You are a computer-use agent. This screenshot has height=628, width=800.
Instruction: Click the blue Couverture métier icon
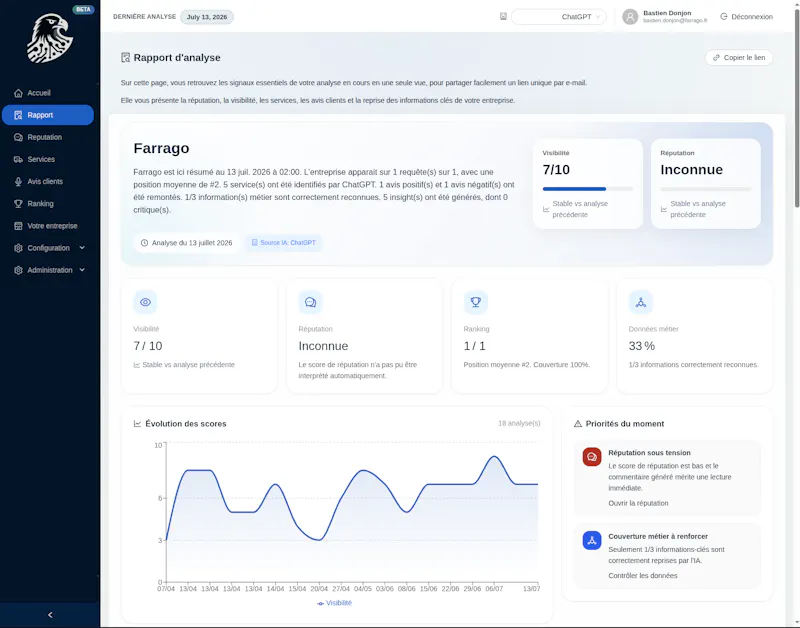point(592,540)
